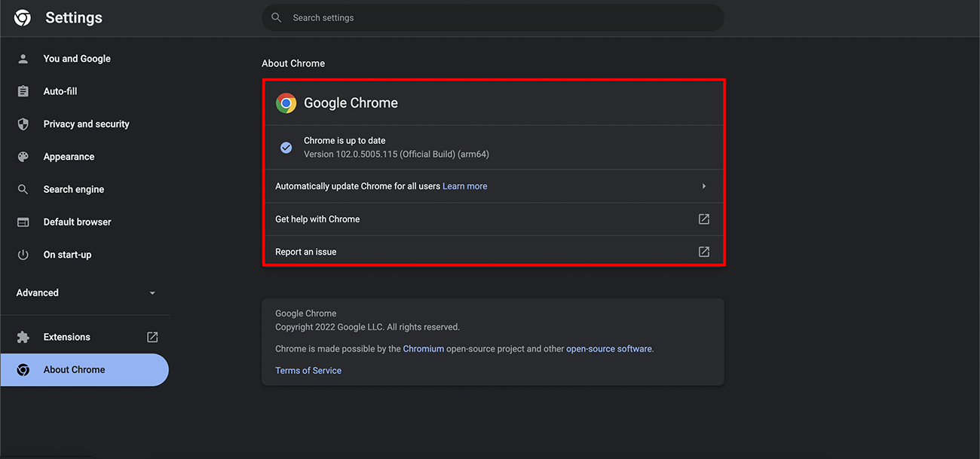Click the magnifier icon in the search bar

click(x=277, y=17)
